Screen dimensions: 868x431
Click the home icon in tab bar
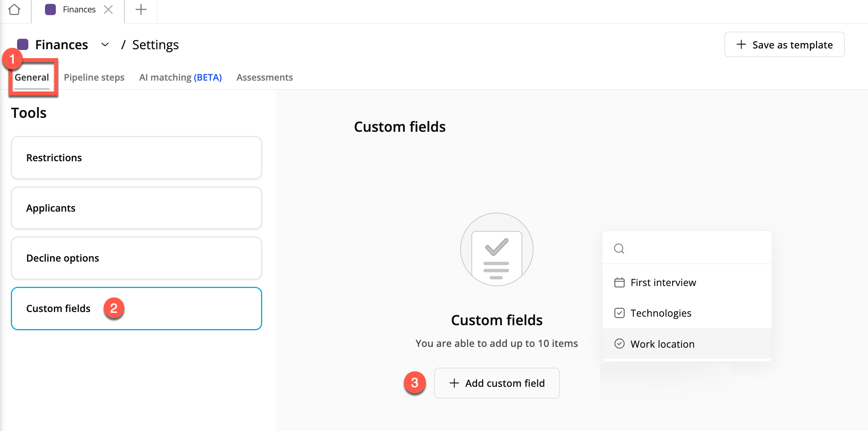(14, 9)
